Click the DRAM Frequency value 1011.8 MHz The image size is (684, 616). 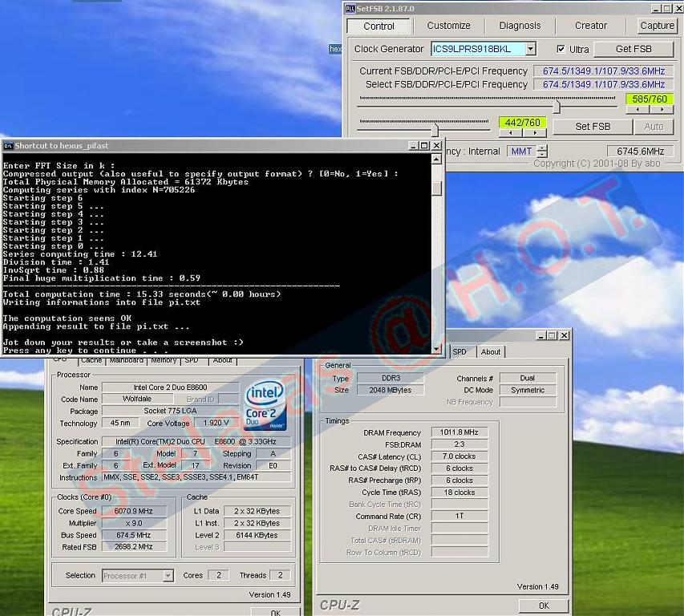[459, 432]
